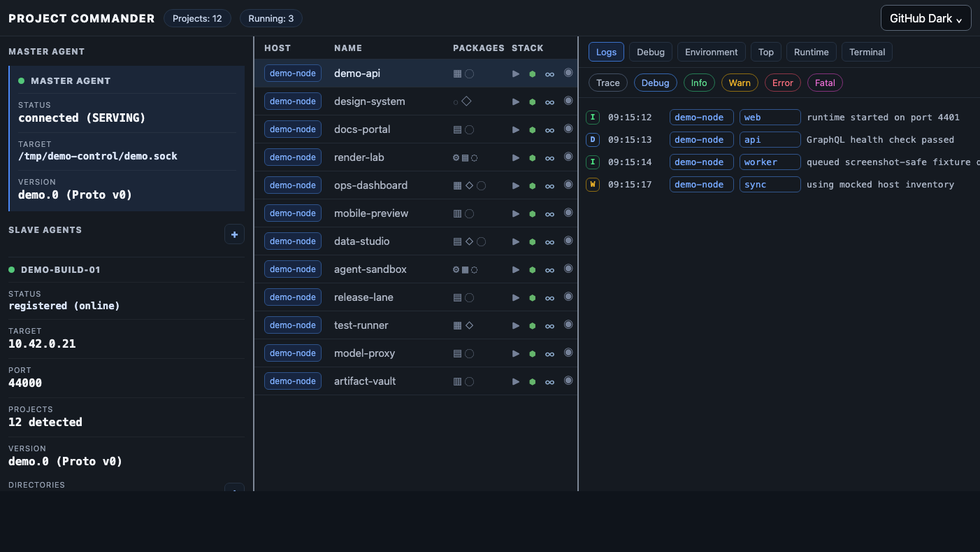The height and width of the screenshot is (552, 980).
Task: Toggle the Debug log level filter chip
Action: [x=656, y=83]
